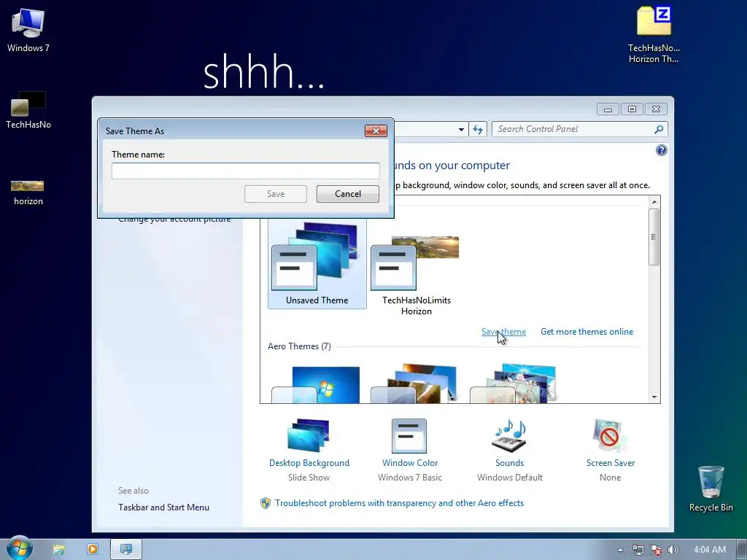The height and width of the screenshot is (560, 747).
Task: Click the Sounds link text
Action: tap(509, 463)
